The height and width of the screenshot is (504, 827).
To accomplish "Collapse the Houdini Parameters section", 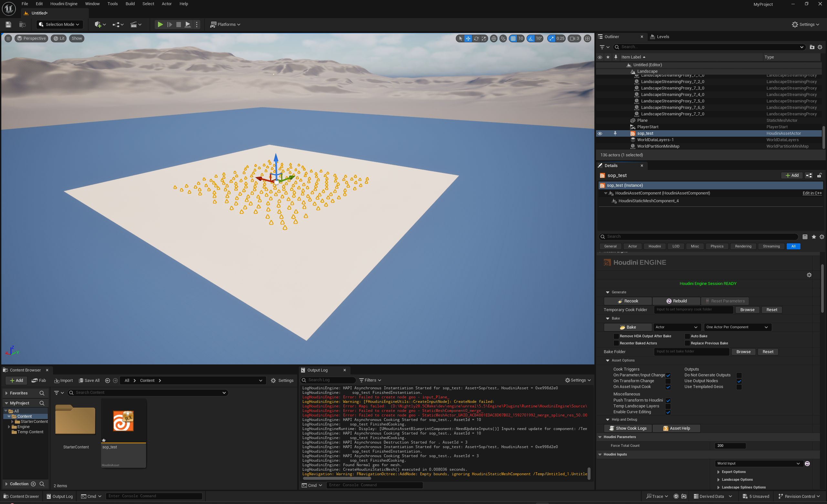I will click(600, 437).
